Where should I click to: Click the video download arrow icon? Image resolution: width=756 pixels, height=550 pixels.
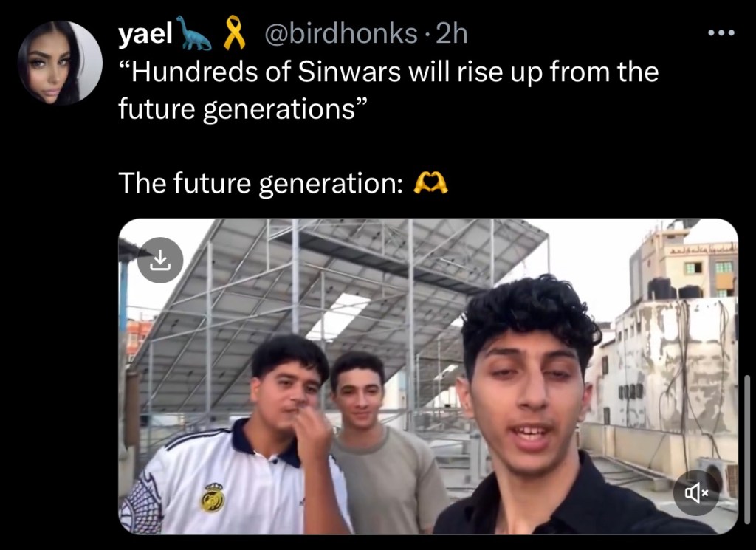click(160, 261)
